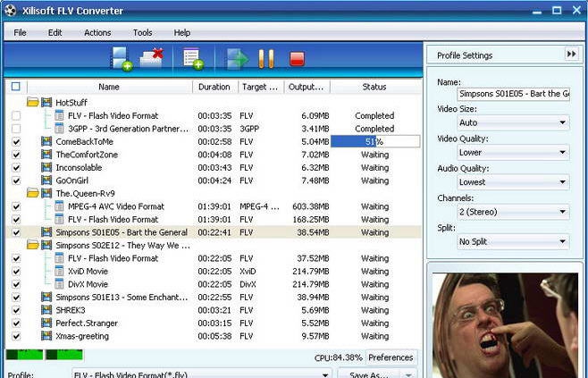Click the video preview thumbnail
This screenshot has height=378, width=588.
[505, 325]
